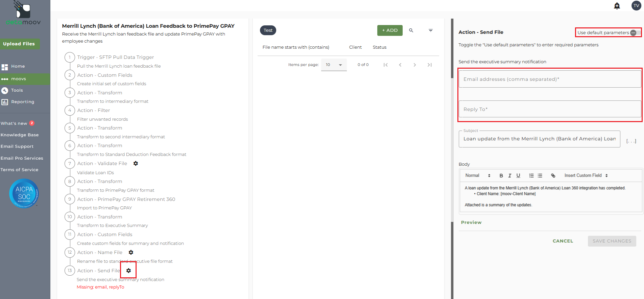Click the AICPA SOC badge
This screenshot has height=299, width=644.
pyautogui.click(x=24, y=193)
